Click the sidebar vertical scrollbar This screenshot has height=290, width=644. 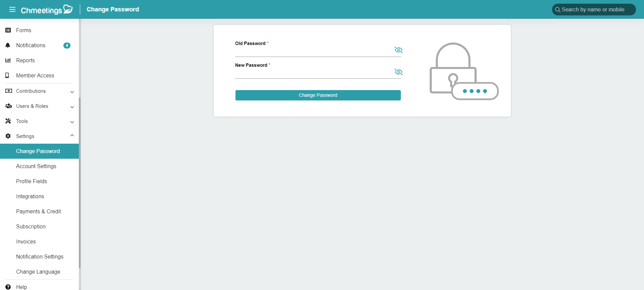tap(80, 183)
